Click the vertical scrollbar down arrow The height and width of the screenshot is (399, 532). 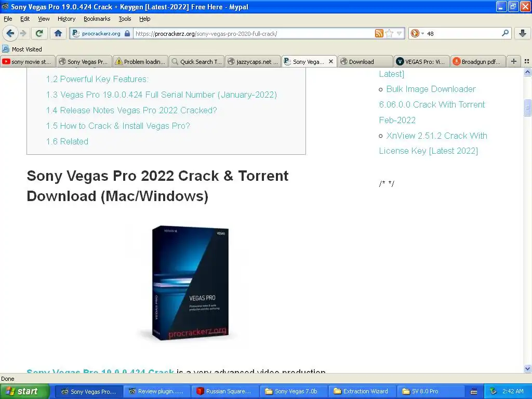click(x=527, y=368)
